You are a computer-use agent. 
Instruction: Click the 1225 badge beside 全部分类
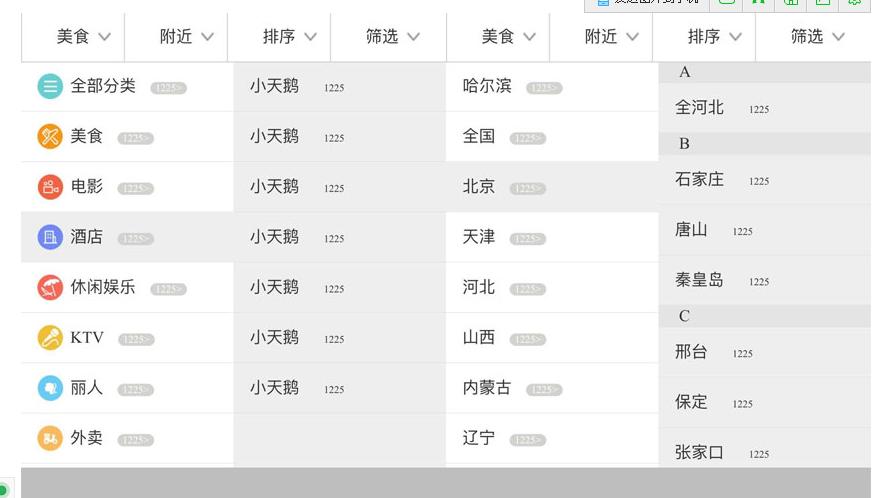(x=168, y=88)
